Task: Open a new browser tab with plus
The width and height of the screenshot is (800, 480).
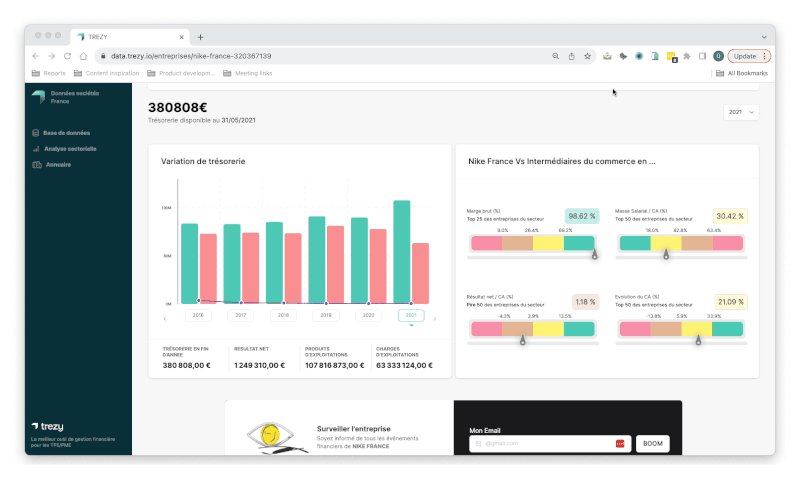Action: coord(201,37)
